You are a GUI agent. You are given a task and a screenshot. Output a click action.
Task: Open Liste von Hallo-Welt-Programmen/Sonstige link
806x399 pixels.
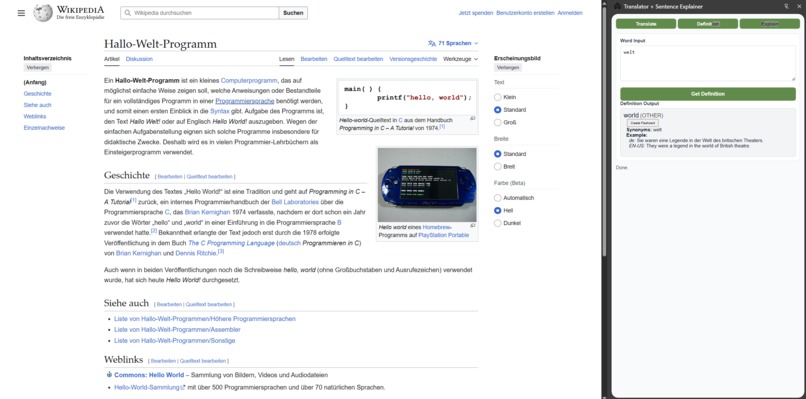(175, 341)
